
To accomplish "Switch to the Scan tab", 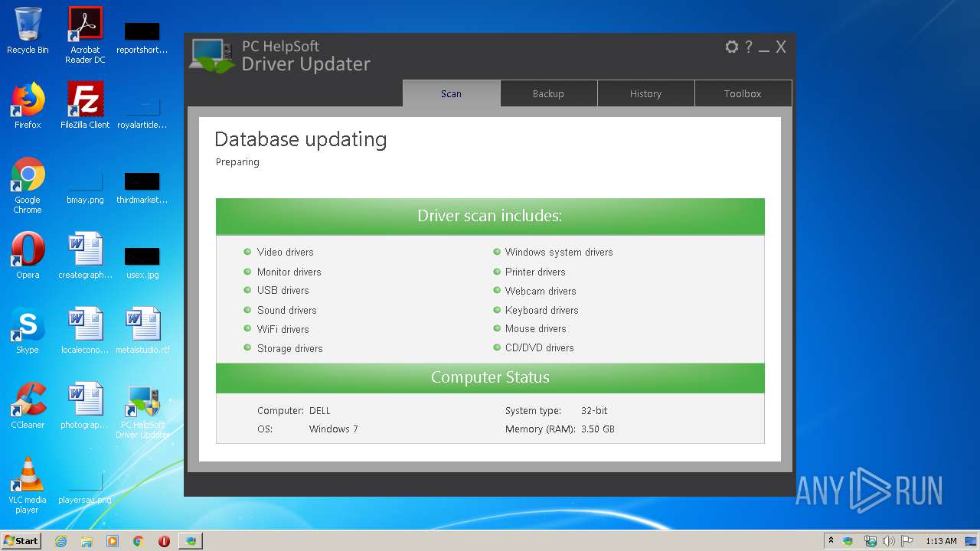I will click(452, 93).
